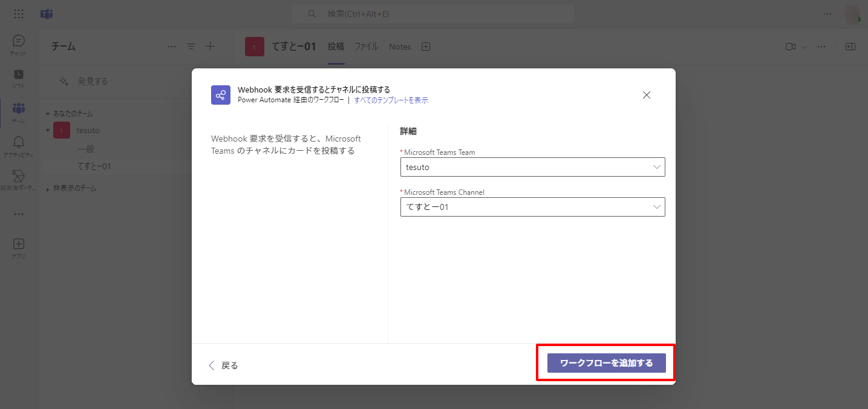Open the Microsoft Teams Channel dropdown
This screenshot has width=868, height=409.
coord(532,207)
